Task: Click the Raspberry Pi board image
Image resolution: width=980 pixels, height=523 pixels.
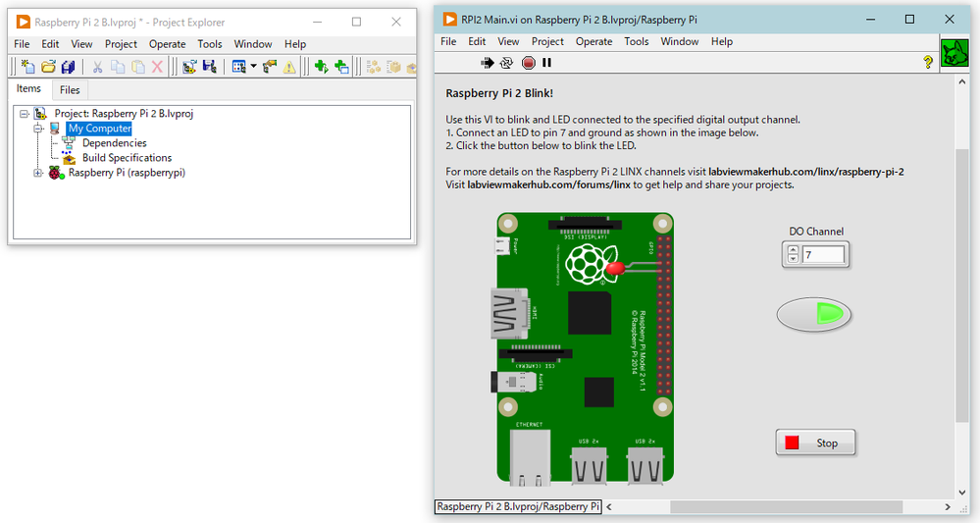Action: pos(585,347)
